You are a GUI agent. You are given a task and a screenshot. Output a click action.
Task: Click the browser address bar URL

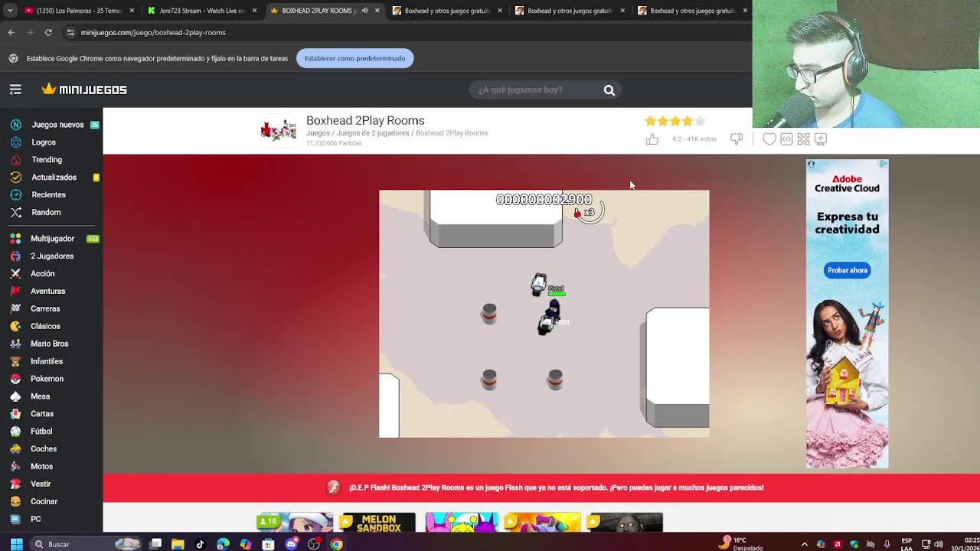click(153, 33)
